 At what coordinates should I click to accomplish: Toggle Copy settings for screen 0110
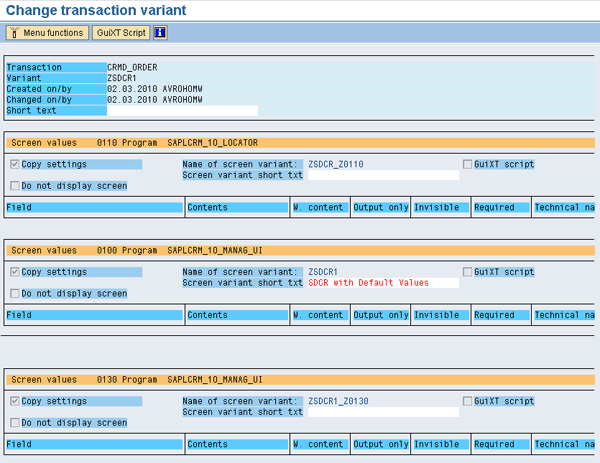[14, 163]
